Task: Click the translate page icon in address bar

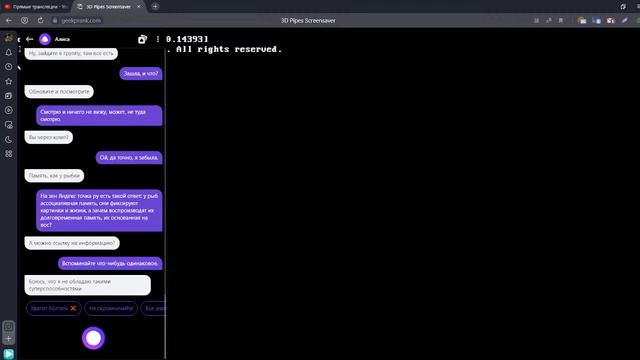Action: click(x=549, y=20)
